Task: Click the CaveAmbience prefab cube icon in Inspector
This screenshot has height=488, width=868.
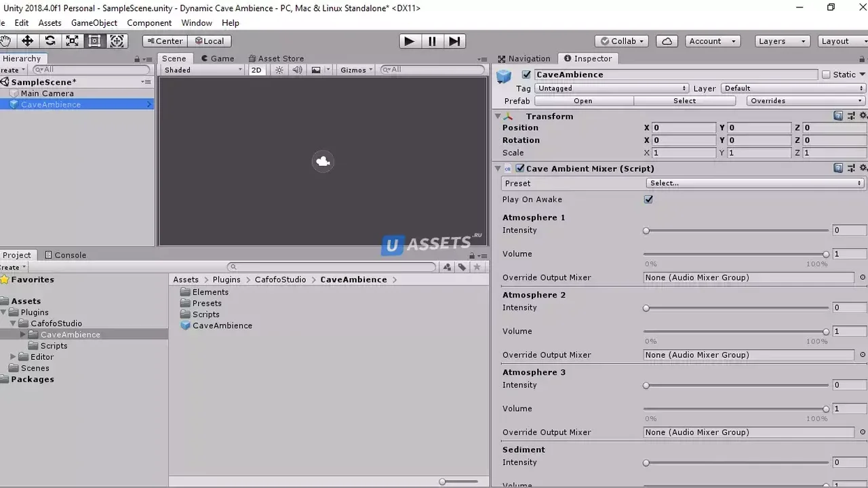Action: [504, 77]
